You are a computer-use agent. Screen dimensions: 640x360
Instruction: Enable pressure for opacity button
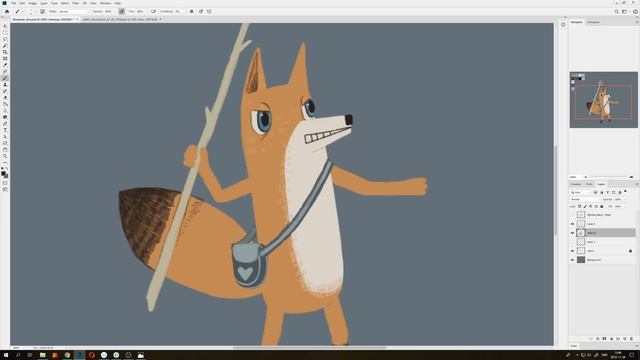point(122,11)
